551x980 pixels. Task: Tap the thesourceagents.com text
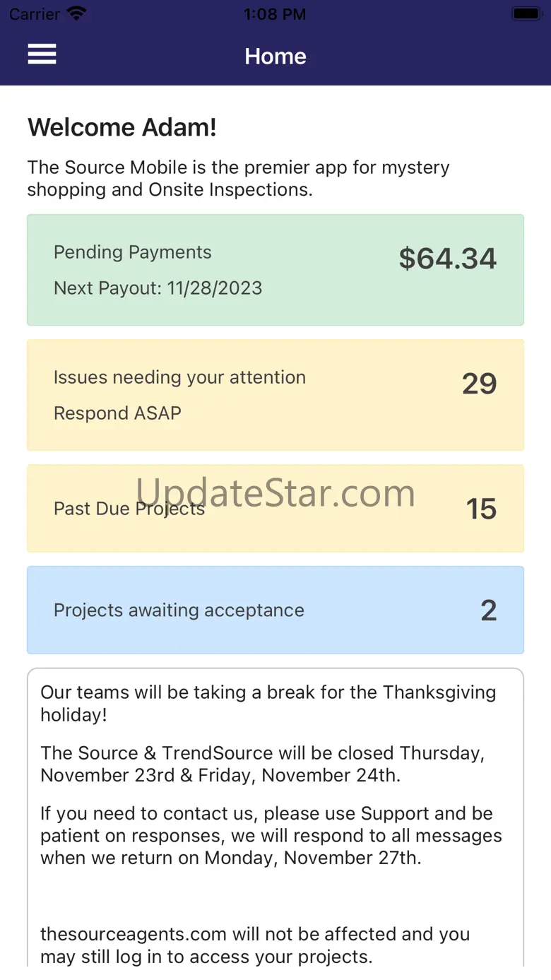click(134, 934)
